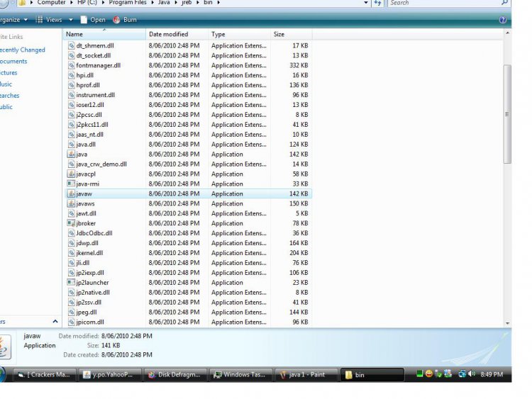The width and height of the screenshot is (532, 399).
Task: Sort files by Type column header
Action: (x=239, y=34)
